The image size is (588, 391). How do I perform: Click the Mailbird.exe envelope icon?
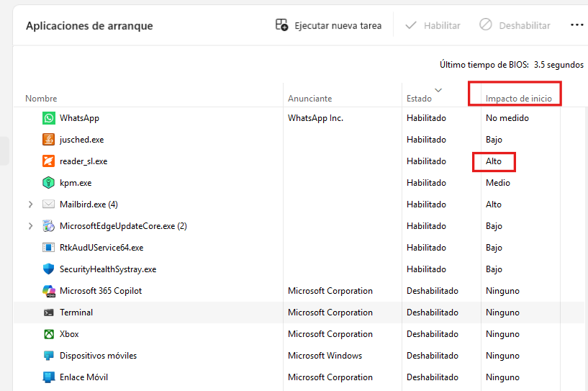48,204
